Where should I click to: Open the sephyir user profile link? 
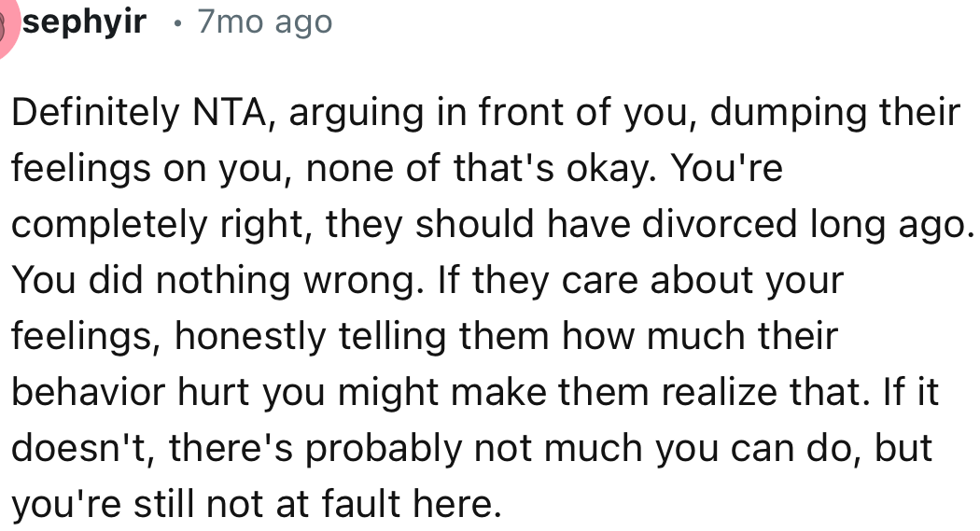click(84, 21)
